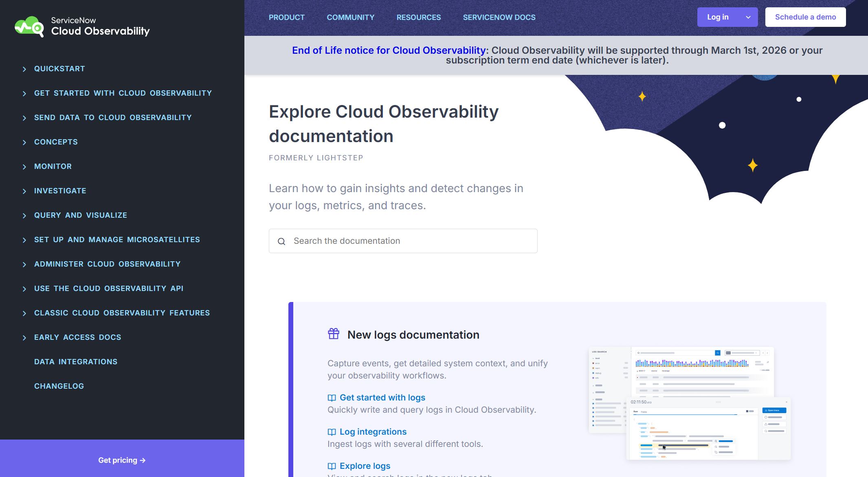Image resolution: width=868 pixels, height=477 pixels.
Task: Click the arrow icon in Get pricing
Action: (x=143, y=460)
